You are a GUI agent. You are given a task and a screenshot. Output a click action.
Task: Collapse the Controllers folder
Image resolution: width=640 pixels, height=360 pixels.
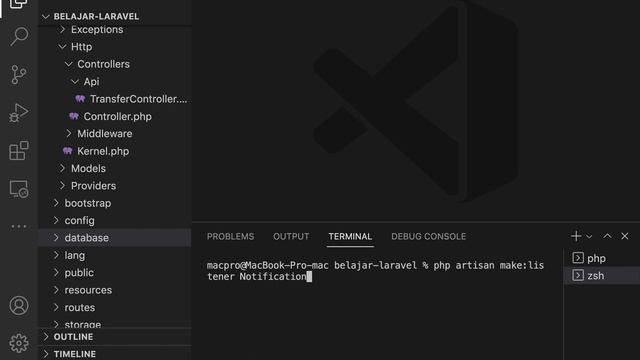pos(69,64)
